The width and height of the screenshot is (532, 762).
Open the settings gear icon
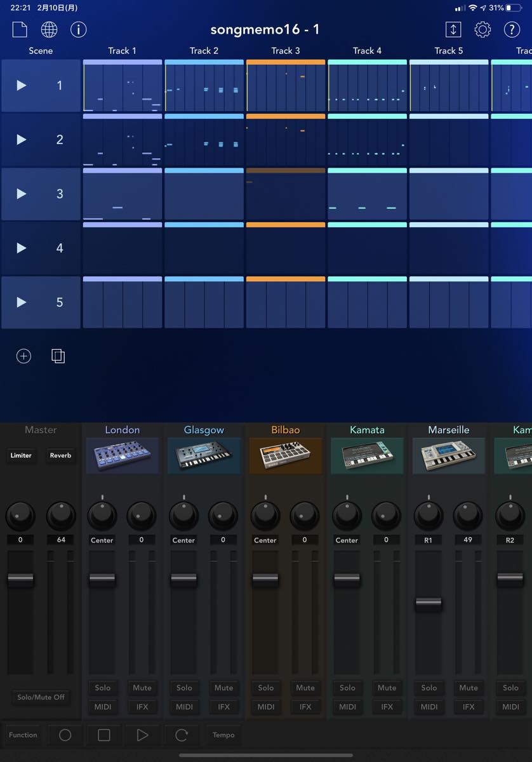pos(482,29)
